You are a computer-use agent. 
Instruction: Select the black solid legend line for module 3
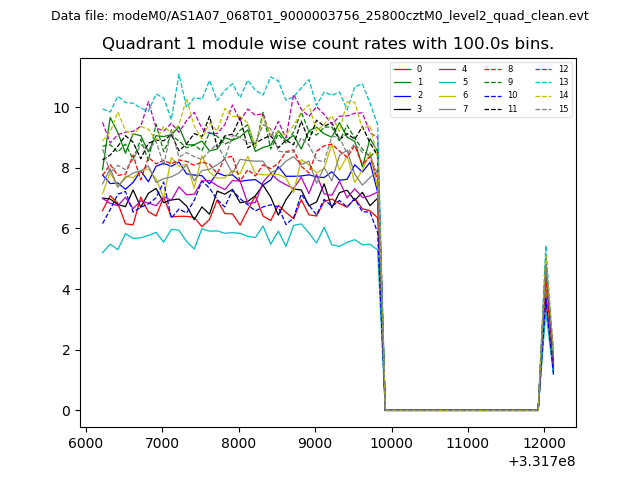click(x=403, y=108)
